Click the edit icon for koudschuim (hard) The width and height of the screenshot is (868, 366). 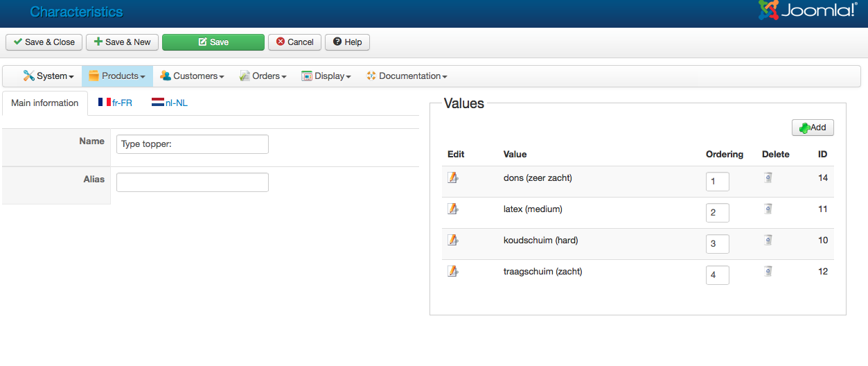tap(453, 240)
